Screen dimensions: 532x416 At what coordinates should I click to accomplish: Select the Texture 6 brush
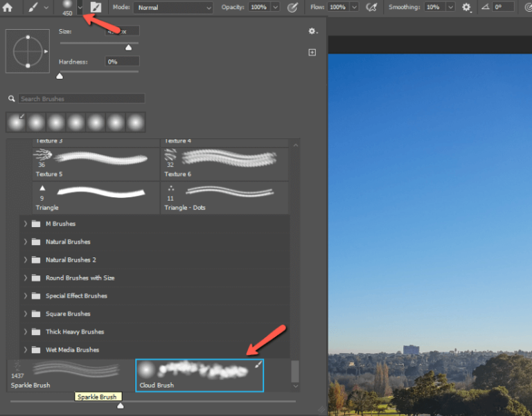[224, 164]
